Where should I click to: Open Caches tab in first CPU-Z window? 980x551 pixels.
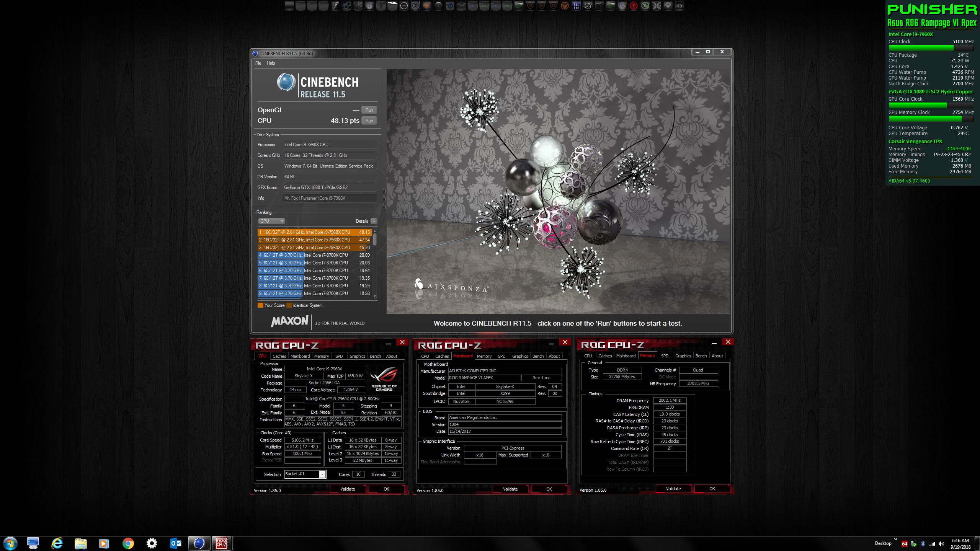279,356
